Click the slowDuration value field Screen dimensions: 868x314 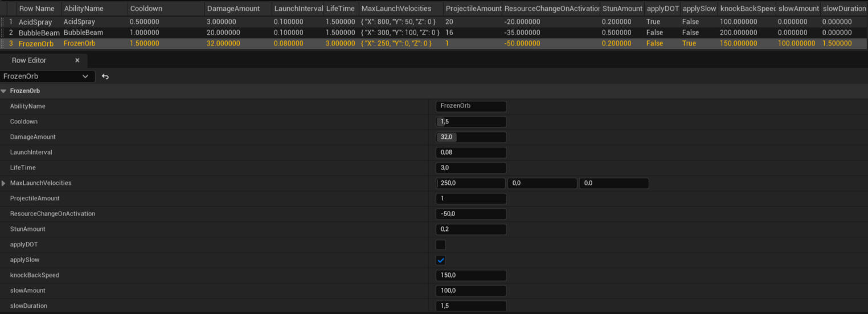[470, 306]
